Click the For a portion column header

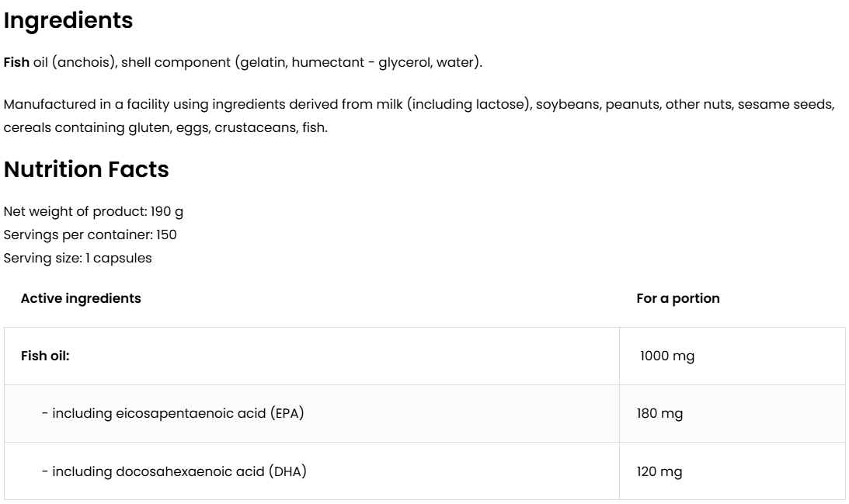coord(677,298)
